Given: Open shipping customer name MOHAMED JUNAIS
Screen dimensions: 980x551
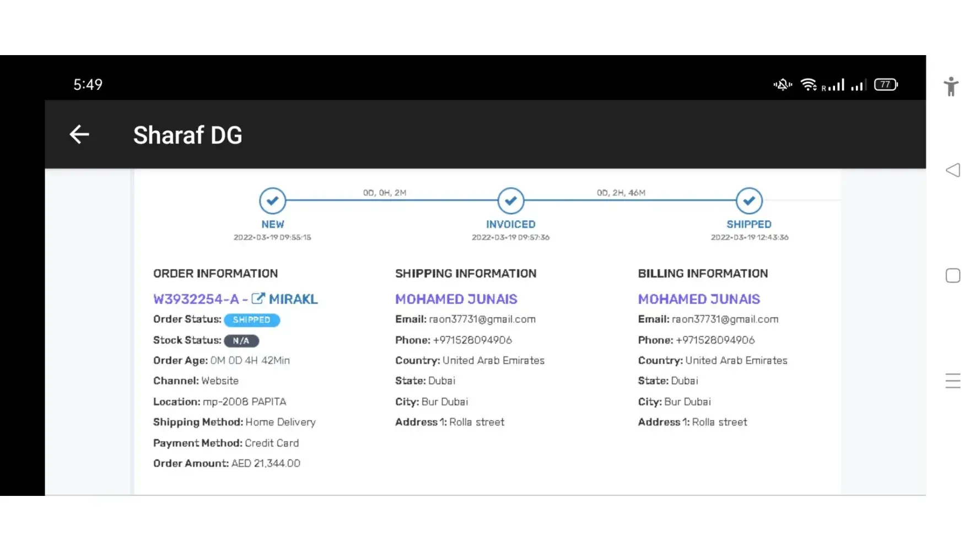Looking at the screenshot, I should click(456, 299).
